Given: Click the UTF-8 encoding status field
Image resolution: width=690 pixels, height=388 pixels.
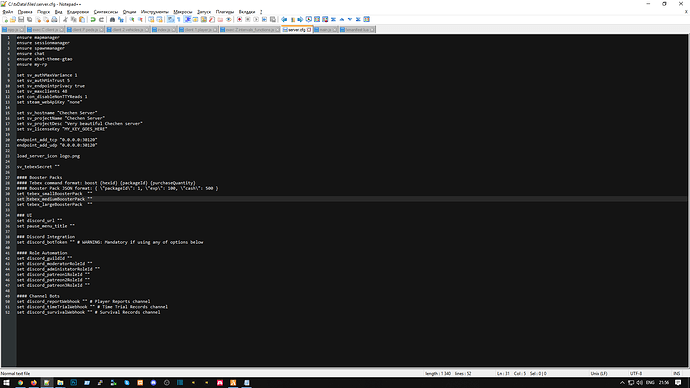Looking at the screenshot, I should 636,373.
